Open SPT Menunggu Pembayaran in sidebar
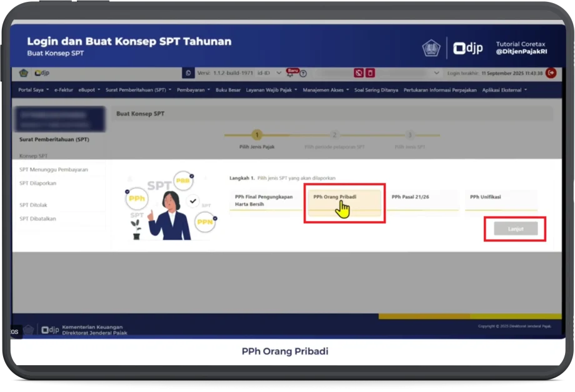The image size is (575, 392). click(x=53, y=169)
